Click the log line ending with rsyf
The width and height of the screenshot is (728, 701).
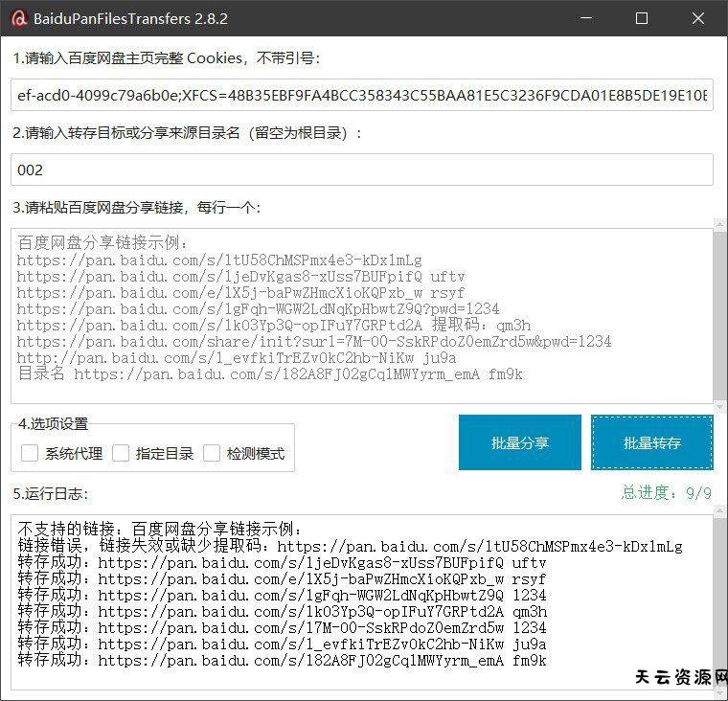282,579
